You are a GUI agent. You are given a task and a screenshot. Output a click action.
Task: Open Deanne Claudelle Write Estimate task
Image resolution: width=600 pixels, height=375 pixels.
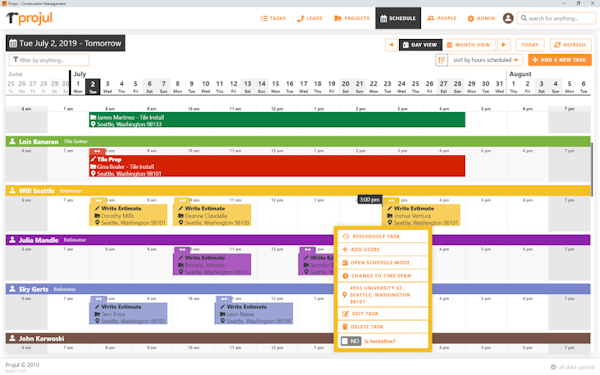pos(212,215)
